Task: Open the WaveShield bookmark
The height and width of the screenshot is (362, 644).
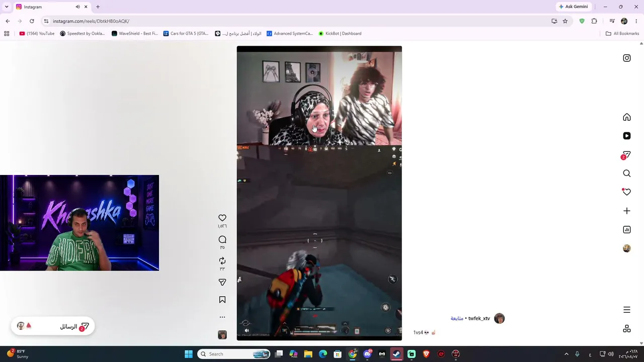Action: tap(135, 34)
